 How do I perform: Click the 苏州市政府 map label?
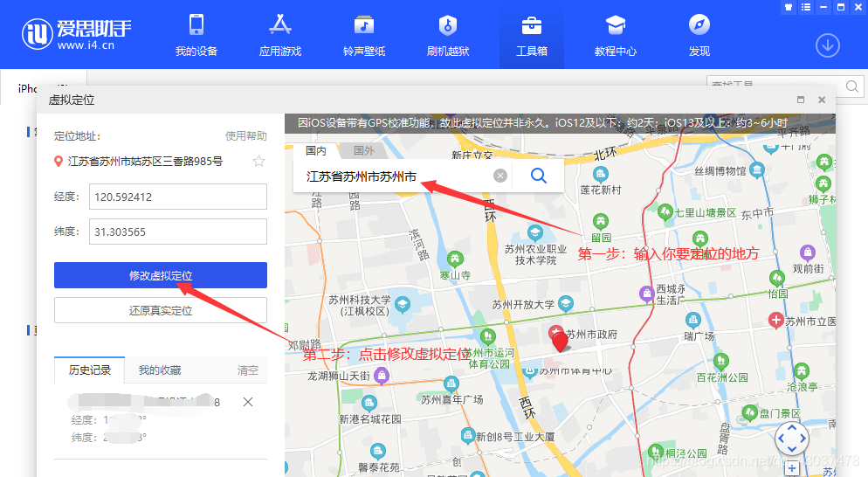(x=592, y=334)
